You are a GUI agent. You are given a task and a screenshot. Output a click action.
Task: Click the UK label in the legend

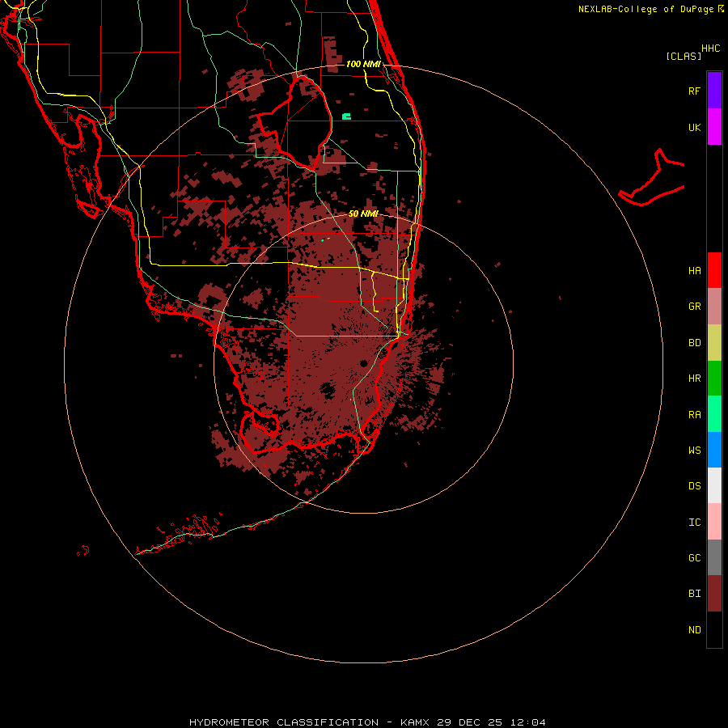coord(694,127)
